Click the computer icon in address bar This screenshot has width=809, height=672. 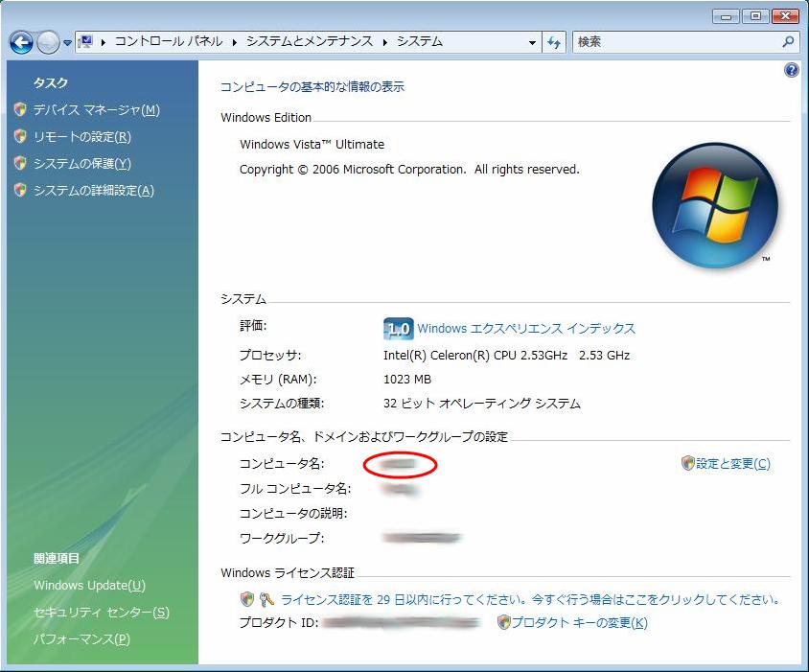tap(86, 41)
